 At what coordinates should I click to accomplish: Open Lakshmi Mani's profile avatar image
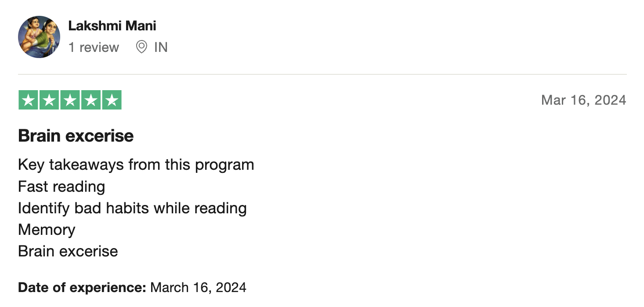click(39, 37)
